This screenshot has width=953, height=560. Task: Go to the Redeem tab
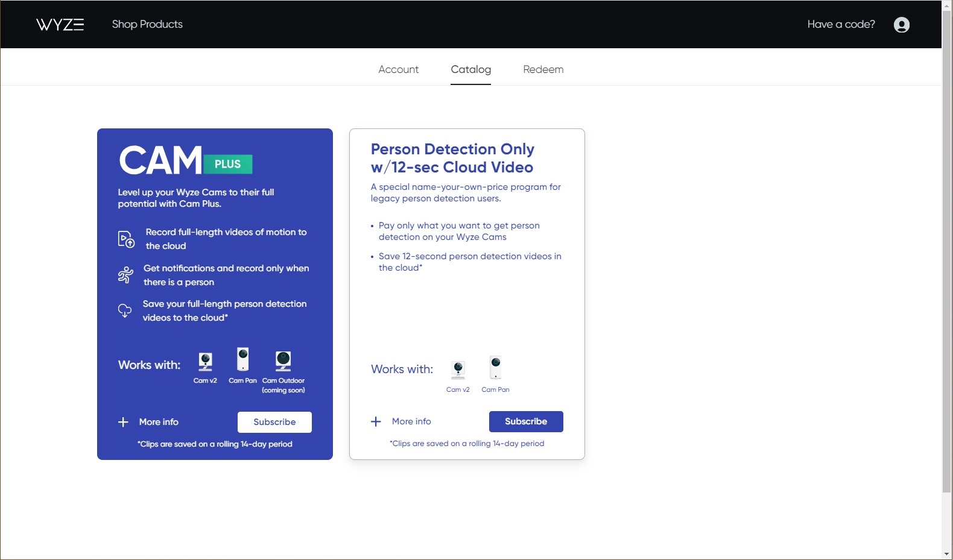[x=543, y=69]
